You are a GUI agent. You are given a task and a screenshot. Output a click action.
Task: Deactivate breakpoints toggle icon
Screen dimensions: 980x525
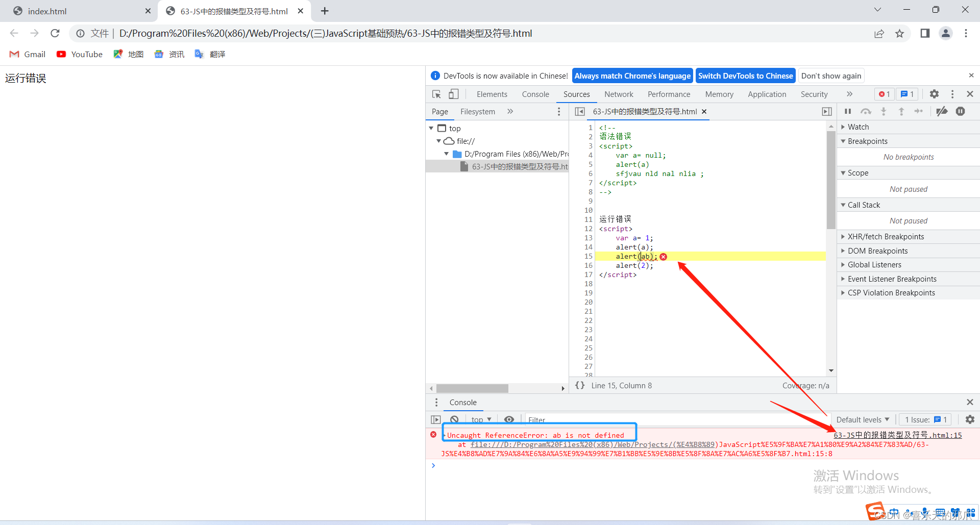tap(942, 112)
